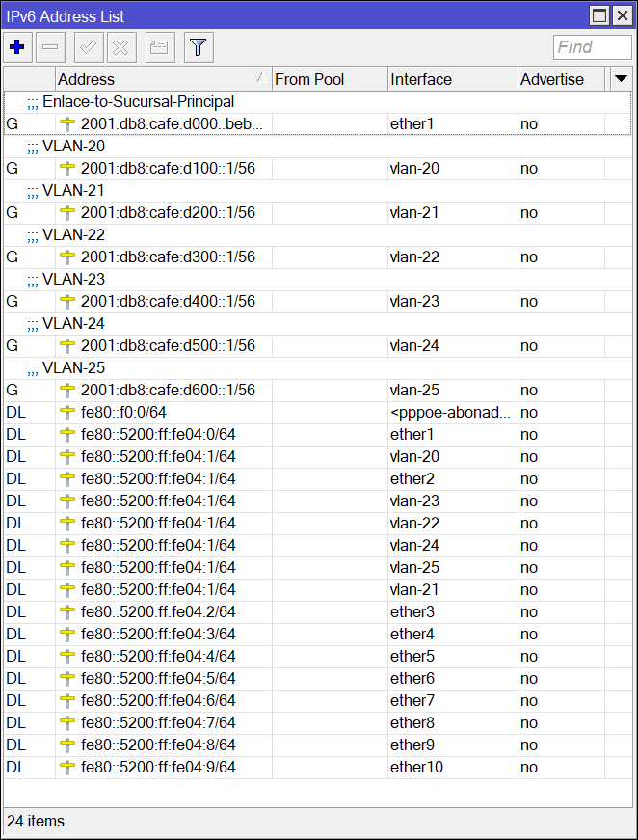Click the From Pool column header
This screenshot has width=638, height=840.
coord(329,79)
